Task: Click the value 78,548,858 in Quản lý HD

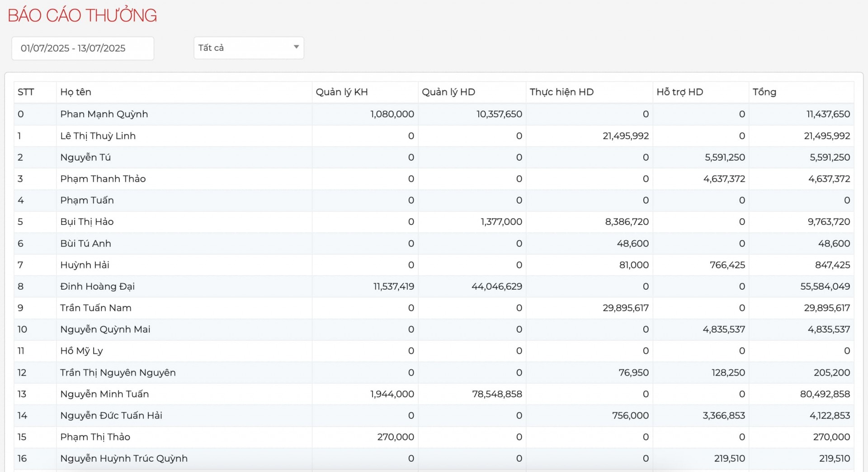Action: click(497, 394)
